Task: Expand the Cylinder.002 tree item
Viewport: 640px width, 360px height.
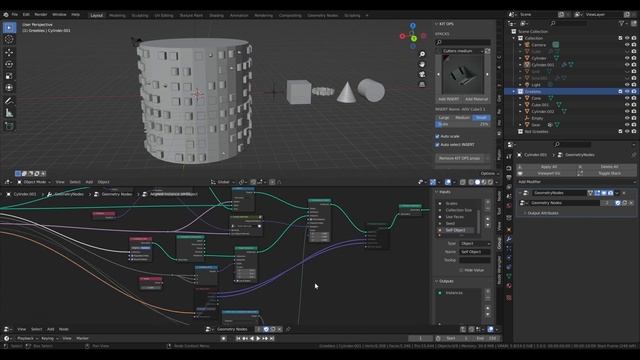Action: 520,111
